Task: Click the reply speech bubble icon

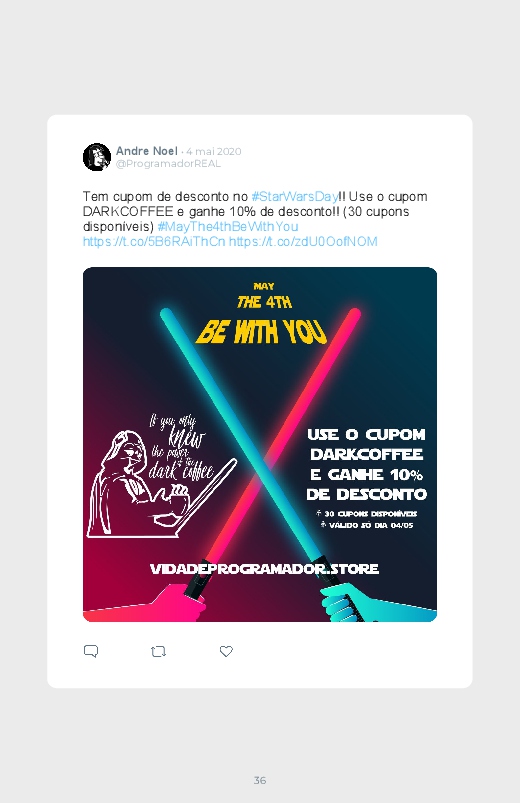Action: (91, 651)
